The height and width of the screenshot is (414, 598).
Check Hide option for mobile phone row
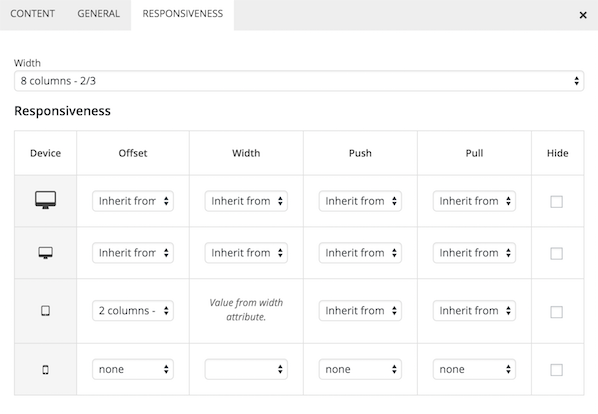click(556, 370)
